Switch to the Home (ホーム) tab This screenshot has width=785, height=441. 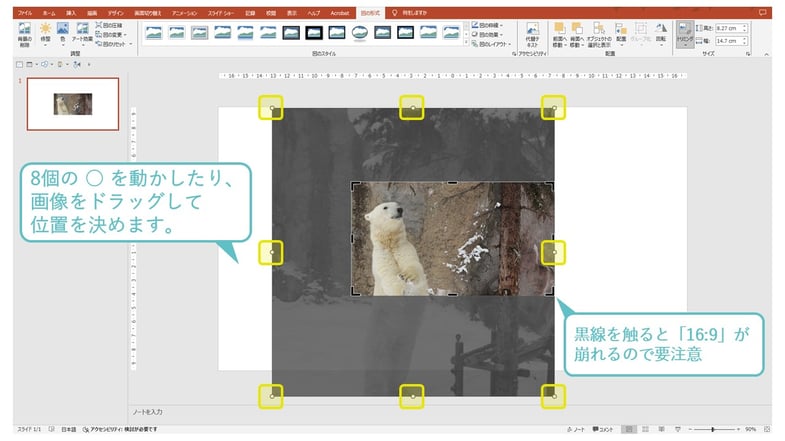49,13
